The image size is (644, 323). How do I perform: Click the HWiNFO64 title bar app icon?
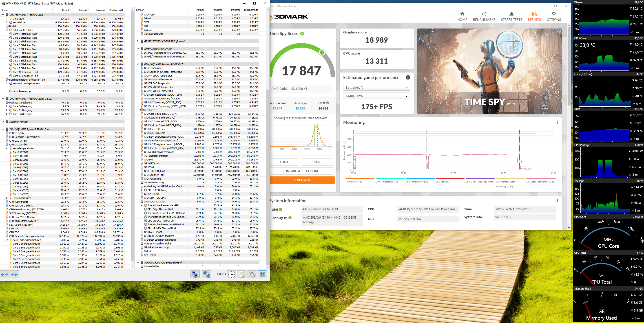point(3,4)
